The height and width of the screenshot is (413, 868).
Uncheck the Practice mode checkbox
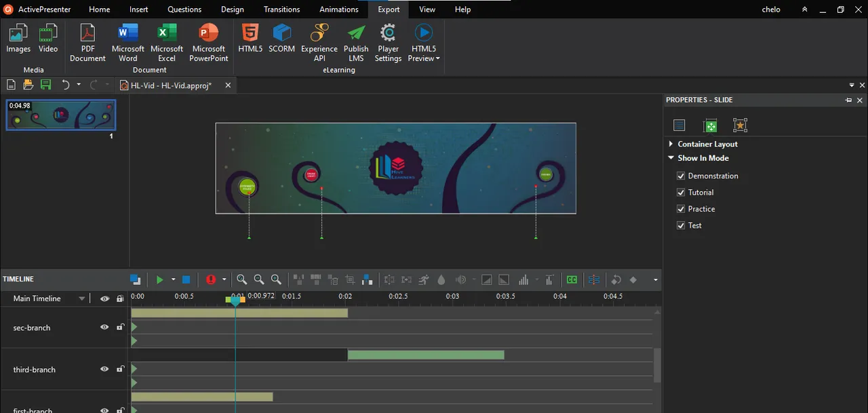(x=681, y=209)
